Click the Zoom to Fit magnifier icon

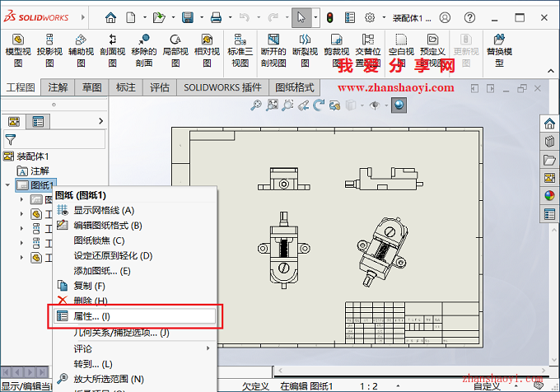click(255, 105)
